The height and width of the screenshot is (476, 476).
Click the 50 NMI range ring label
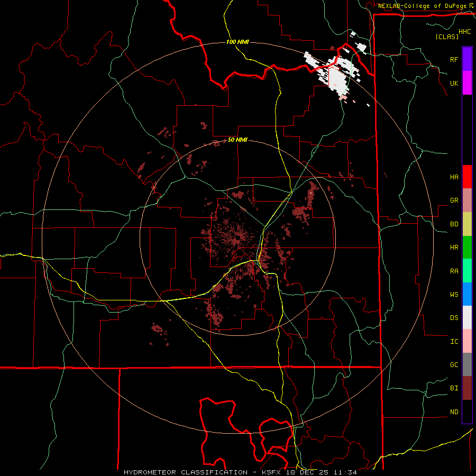tap(237, 140)
